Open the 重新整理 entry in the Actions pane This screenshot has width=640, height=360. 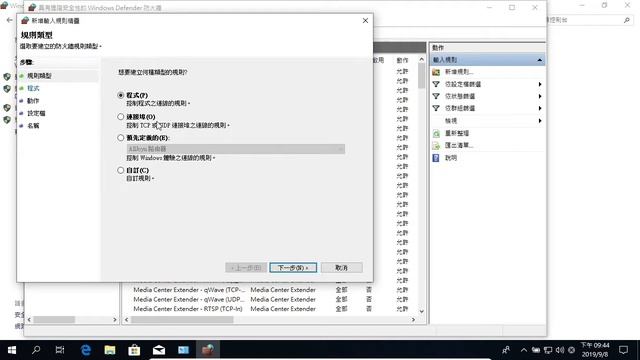pos(457,133)
